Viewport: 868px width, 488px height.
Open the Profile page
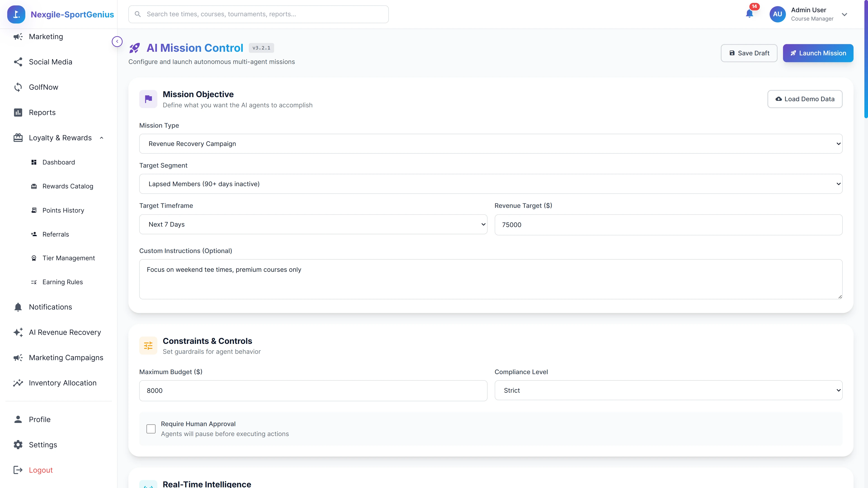(39, 419)
